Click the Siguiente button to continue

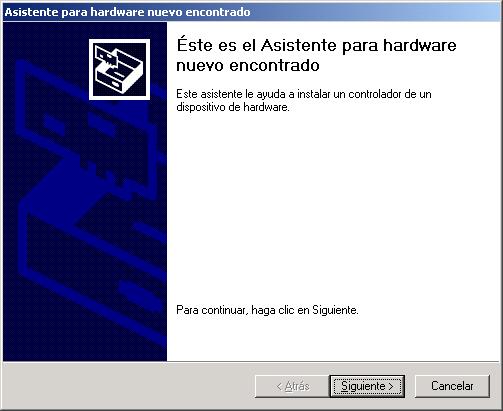pos(367,386)
